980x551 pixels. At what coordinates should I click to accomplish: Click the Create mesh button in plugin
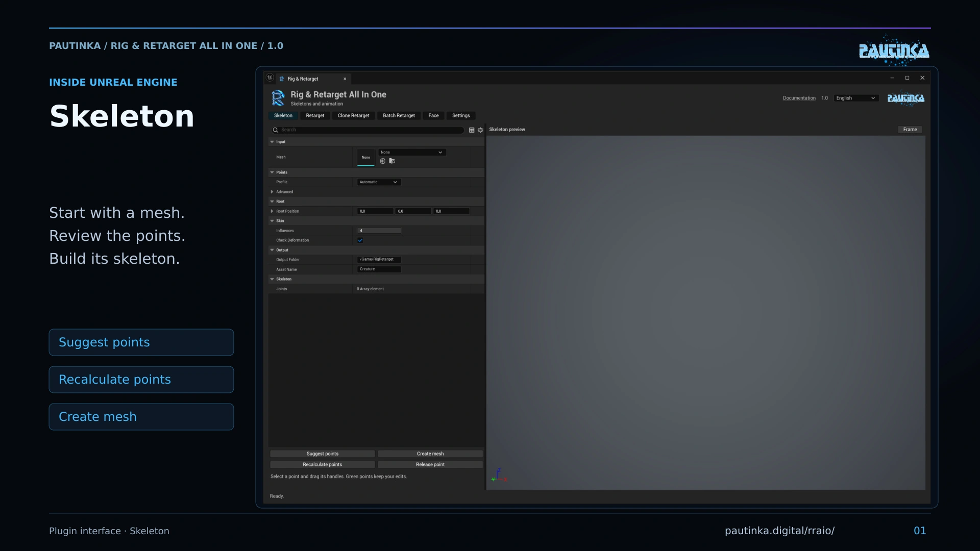tap(430, 454)
